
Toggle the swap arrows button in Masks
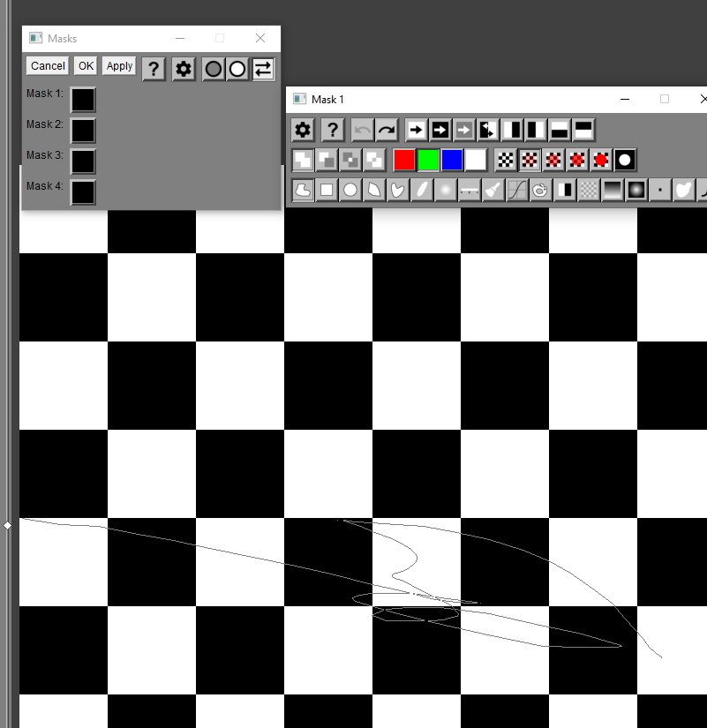263,69
